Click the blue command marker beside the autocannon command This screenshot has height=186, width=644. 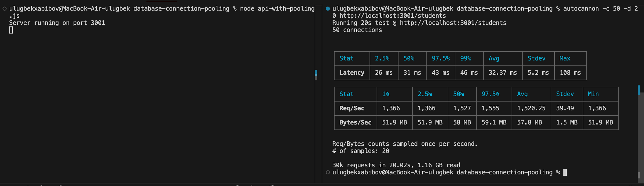328,9
